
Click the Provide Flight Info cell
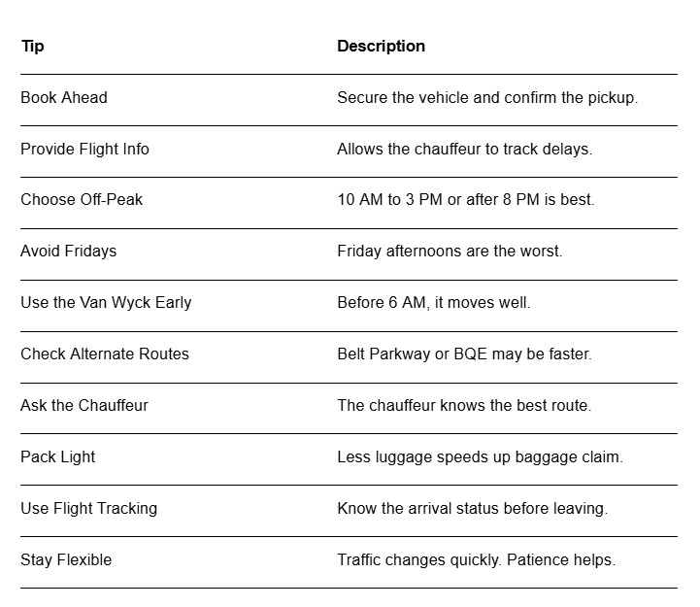coord(84,149)
